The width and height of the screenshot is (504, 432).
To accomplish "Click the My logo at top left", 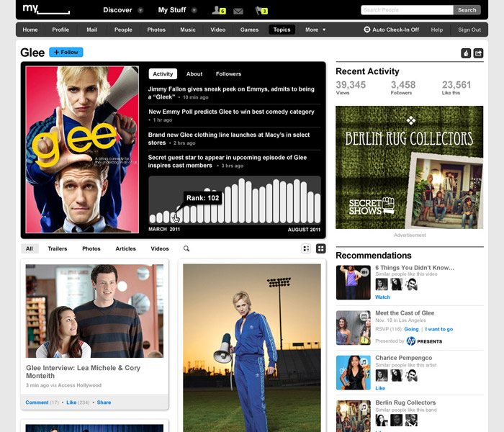I will coord(46,9).
